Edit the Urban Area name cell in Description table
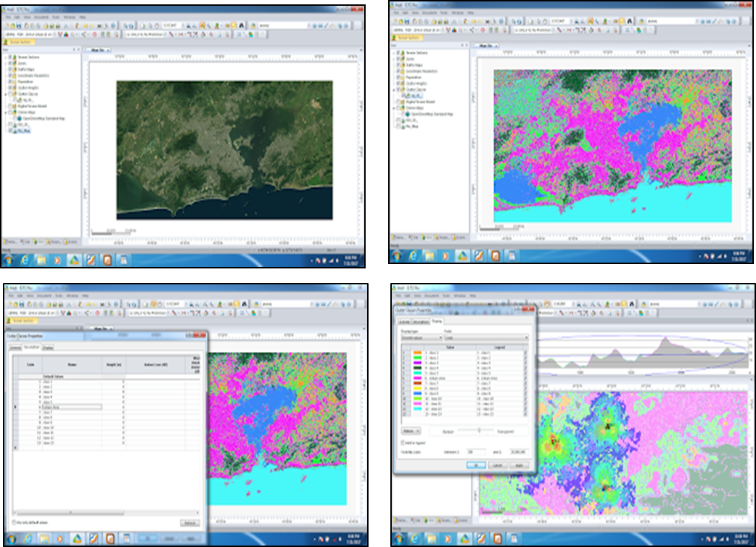Image resolution: width=756 pixels, height=547 pixels. tap(73, 407)
